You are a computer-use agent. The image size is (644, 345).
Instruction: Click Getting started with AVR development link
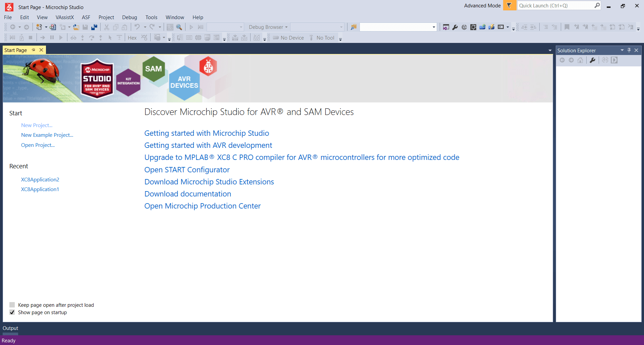click(208, 146)
